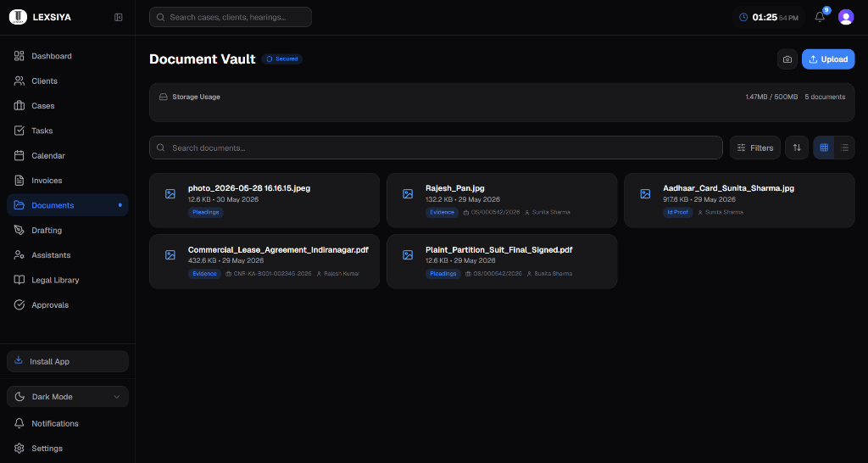Click Evidence tag on Commercial Lease card
The height and width of the screenshot is (463, 868).
(x=204, y=274)
